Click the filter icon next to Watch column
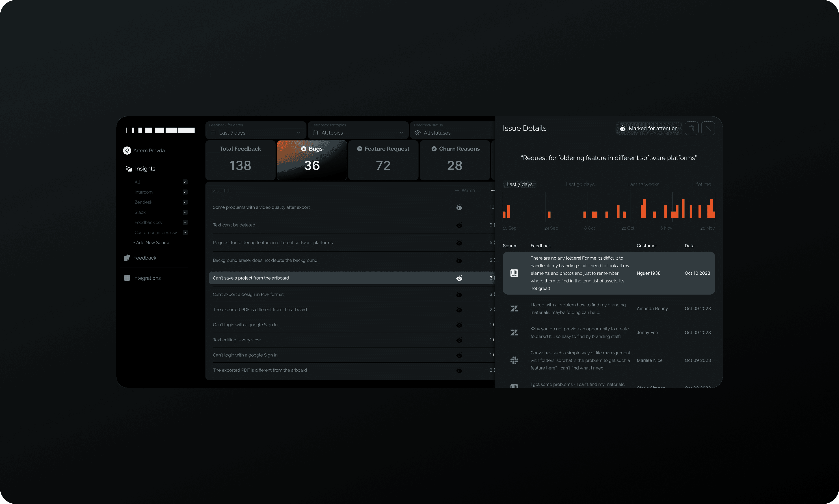This screenshot has width=839, height=504. pyautogui.click(x=456, y=191)
